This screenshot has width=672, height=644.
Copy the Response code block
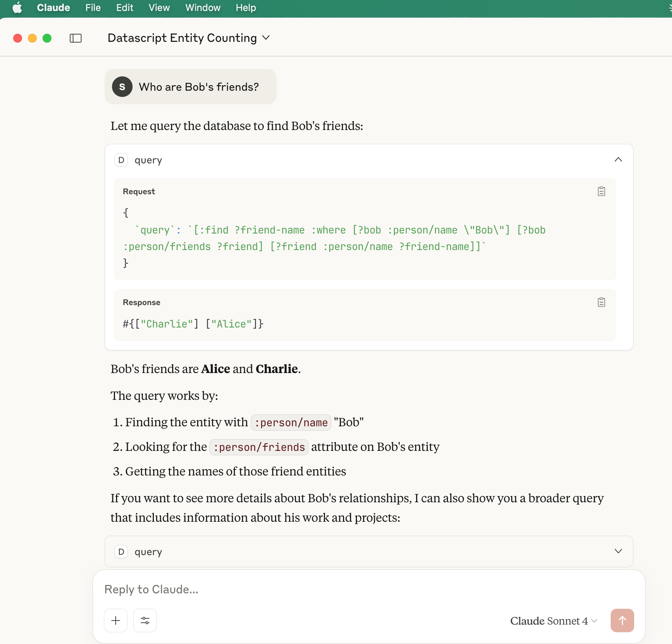tap(601, 302)
